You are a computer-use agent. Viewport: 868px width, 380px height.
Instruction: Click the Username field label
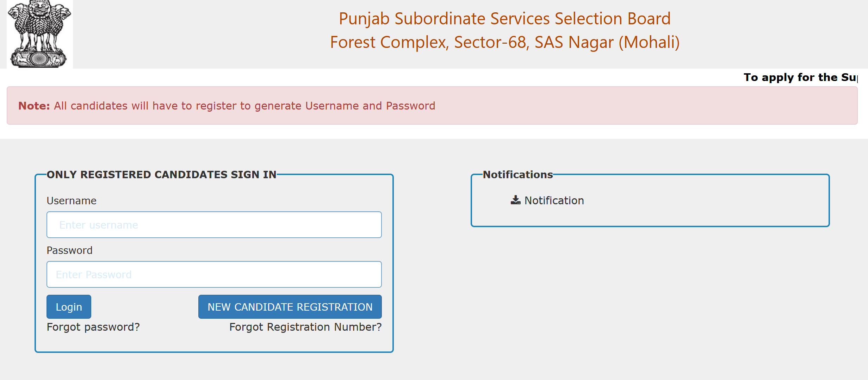pyautogui.click(x=72, y=200)
